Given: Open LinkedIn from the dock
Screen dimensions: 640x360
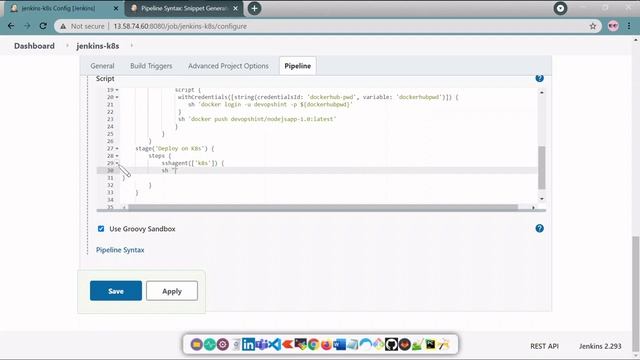Looking at the screenshot, I should [x=248, y=344].
